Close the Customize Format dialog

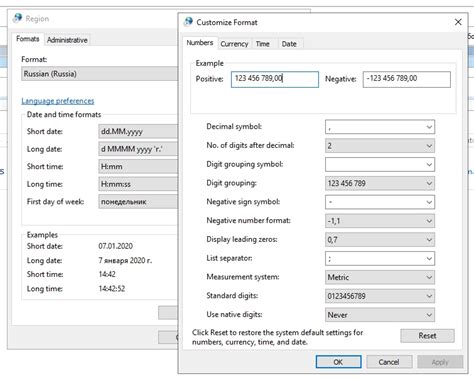tap(458, 22)
